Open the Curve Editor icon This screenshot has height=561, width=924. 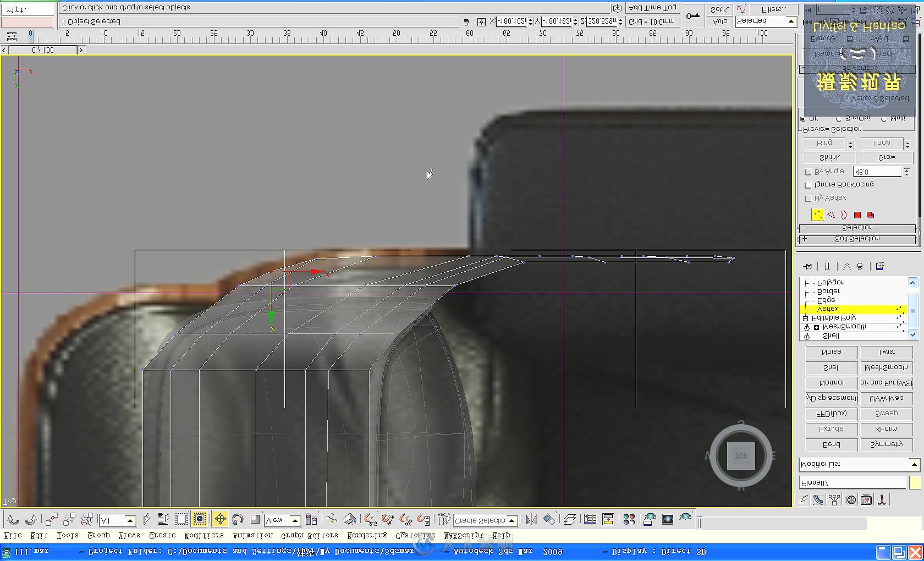pyautogui.click(x=590, y=519)
